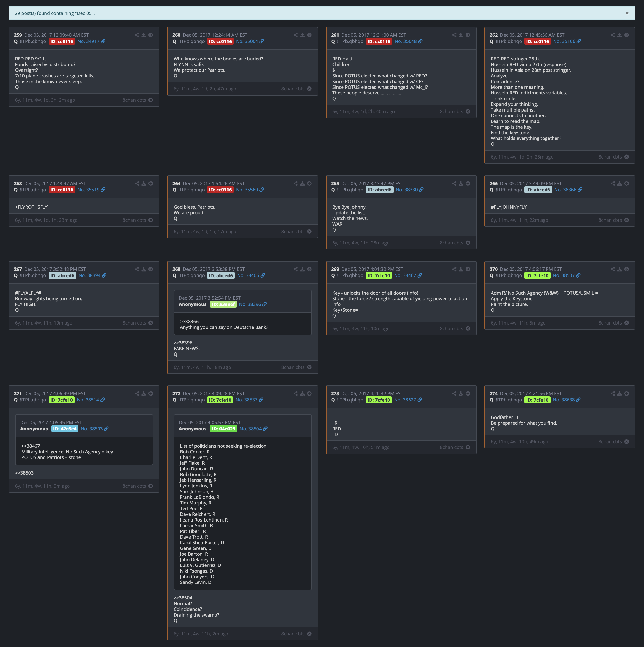Click 'Godfather III' text in post 274
This screenshot has width=644, height=647.
[504, 417]
